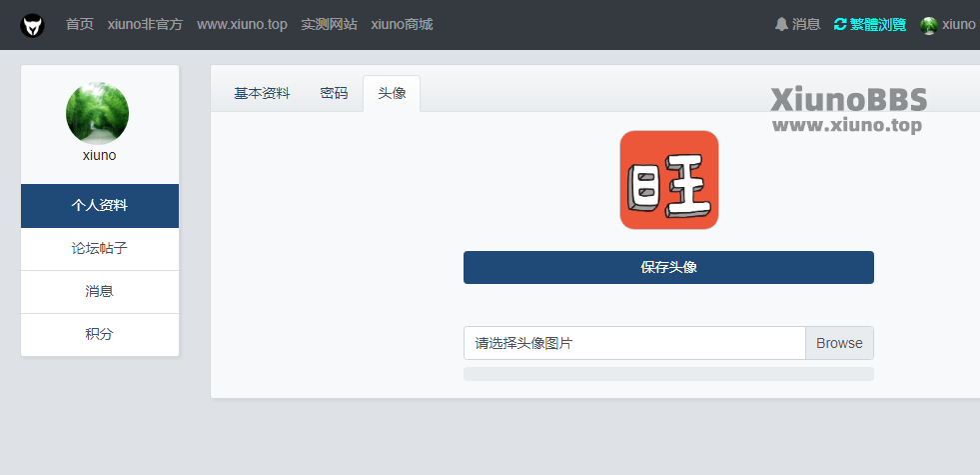Open the xiuno非官方 nav link
Image resolution: width=980 pixels, height=475 pixels.
[x=145, y=24]
